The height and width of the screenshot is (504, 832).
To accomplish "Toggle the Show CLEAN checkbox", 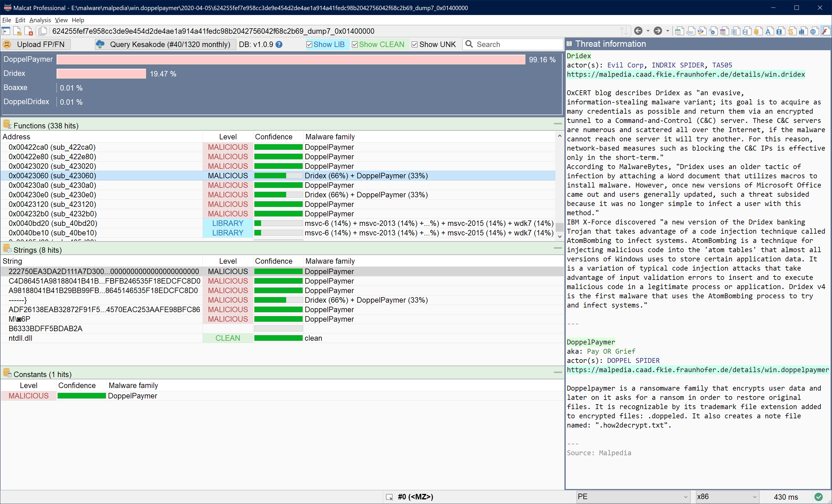I will (355, 44).
